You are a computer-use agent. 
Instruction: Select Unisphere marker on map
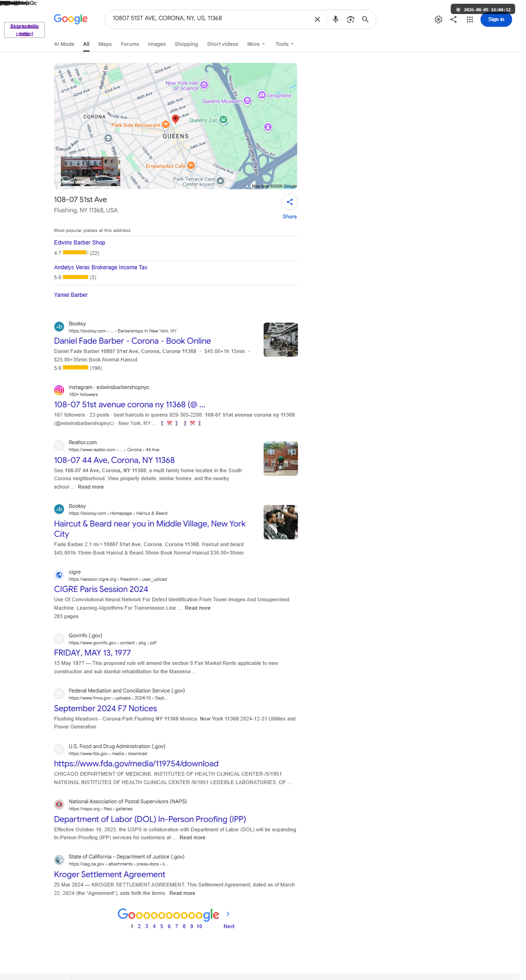262,95
